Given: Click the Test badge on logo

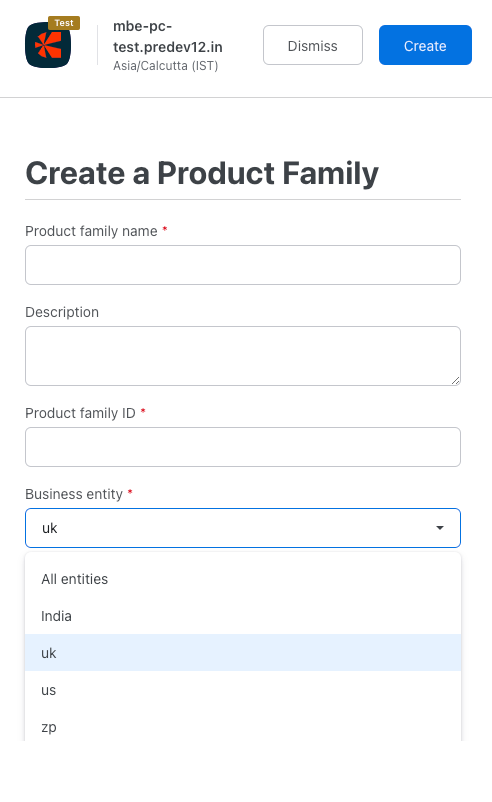Looking at the screenshot, I should [x=64, y=23].
